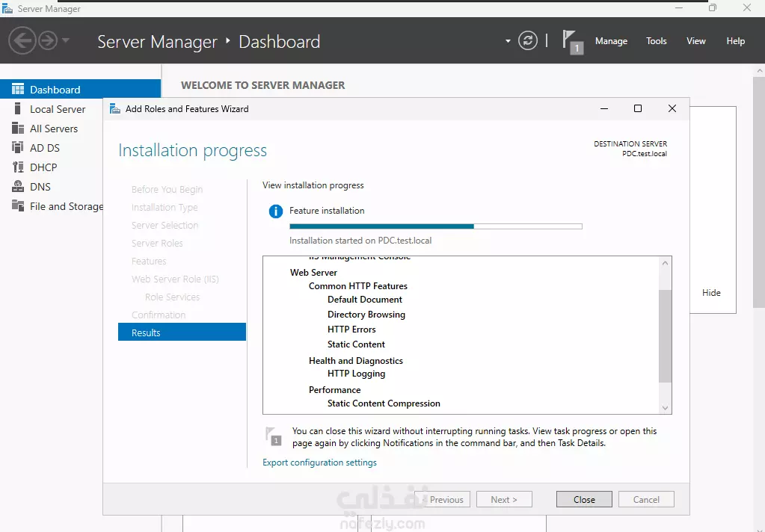Click the notification flag icon in wizard note
Screen dimensions: 765x532
click(x=273, y=436)
